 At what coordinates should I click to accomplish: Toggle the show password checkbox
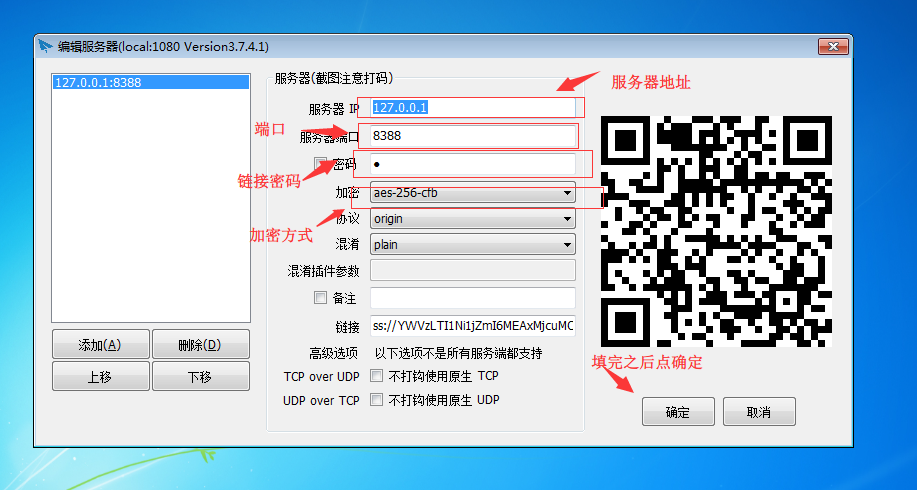(320, 163)
